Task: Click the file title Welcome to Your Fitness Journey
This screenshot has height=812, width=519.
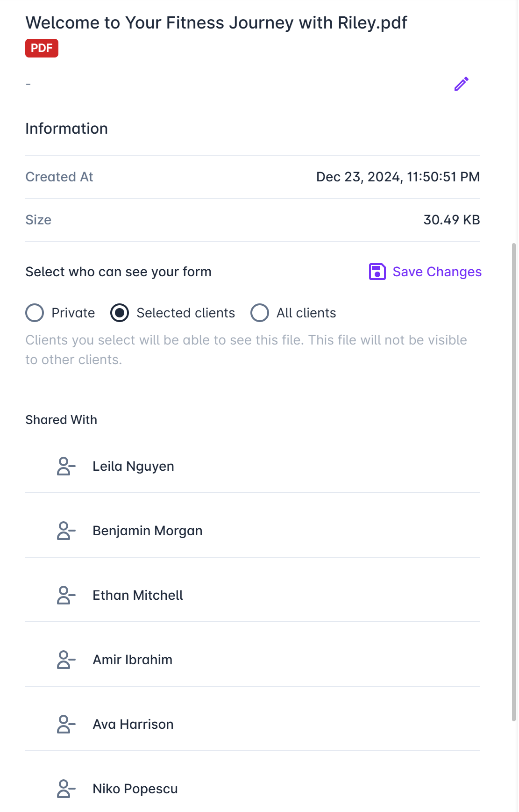Action: pyautogui.click(x=216, y=22)
